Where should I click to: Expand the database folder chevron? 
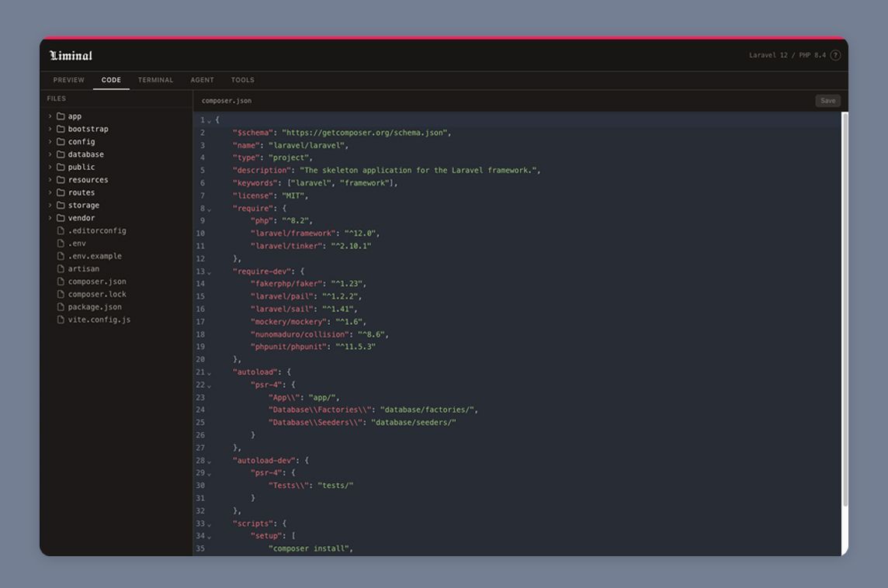coord(50,154)
